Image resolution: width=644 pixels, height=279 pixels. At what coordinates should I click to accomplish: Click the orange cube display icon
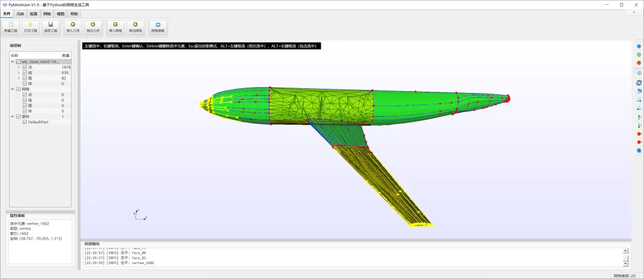pyautogui.click(x=639, y=63)
